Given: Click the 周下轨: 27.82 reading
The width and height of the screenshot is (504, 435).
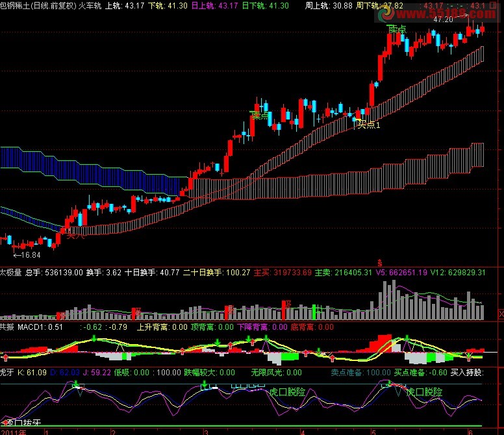Looking at the screenshot, I should 379,5.
